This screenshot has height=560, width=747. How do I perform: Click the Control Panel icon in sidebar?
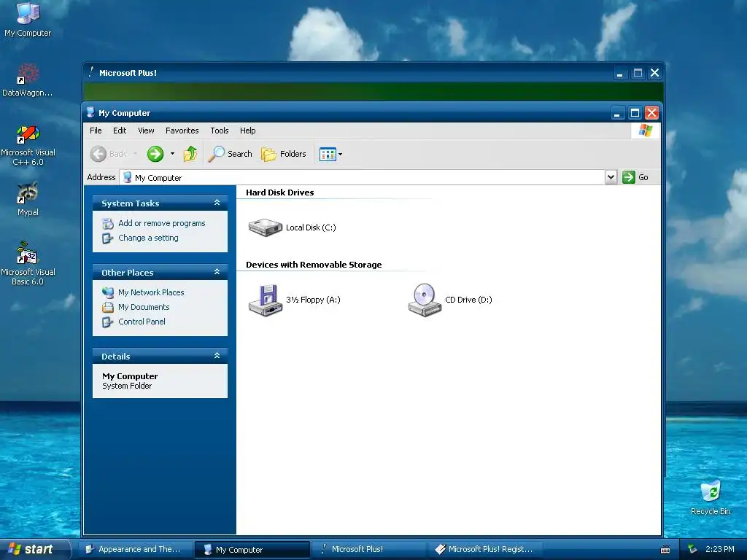(108, 322)
